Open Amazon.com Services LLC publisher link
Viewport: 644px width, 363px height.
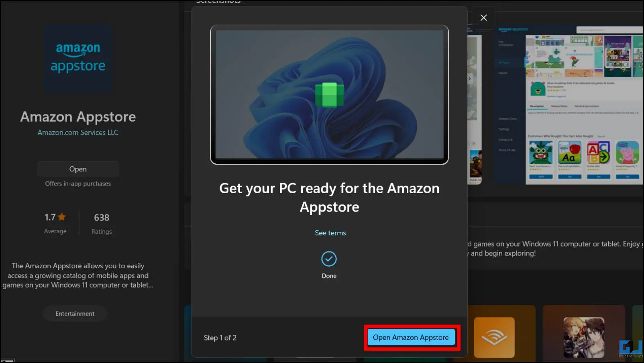point(78,133)
